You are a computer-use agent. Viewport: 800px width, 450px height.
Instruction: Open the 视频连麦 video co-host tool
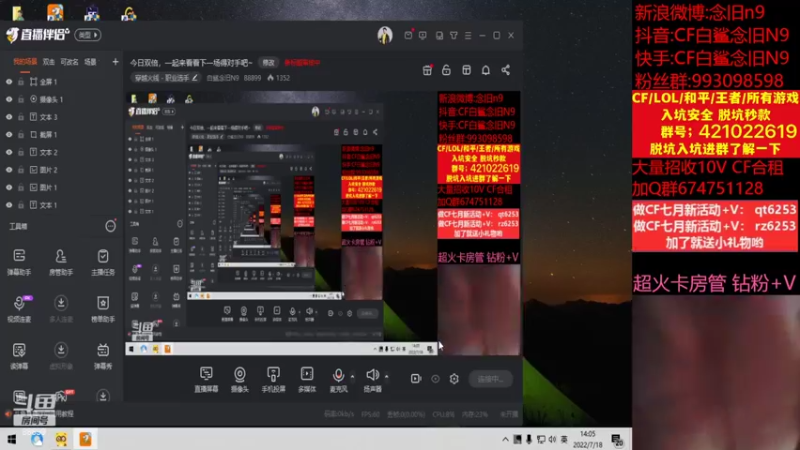(19, 309)
